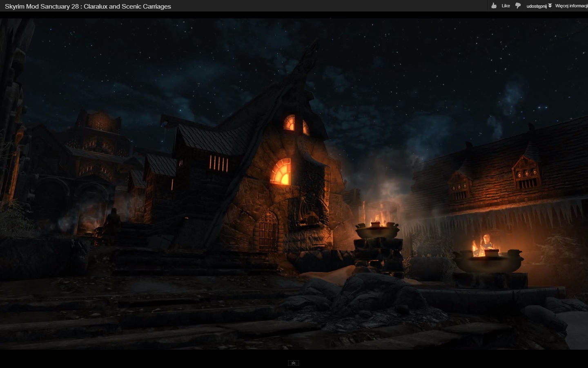
Task: Click the thumbs-up like icon
Action: [x=494, y=6]
